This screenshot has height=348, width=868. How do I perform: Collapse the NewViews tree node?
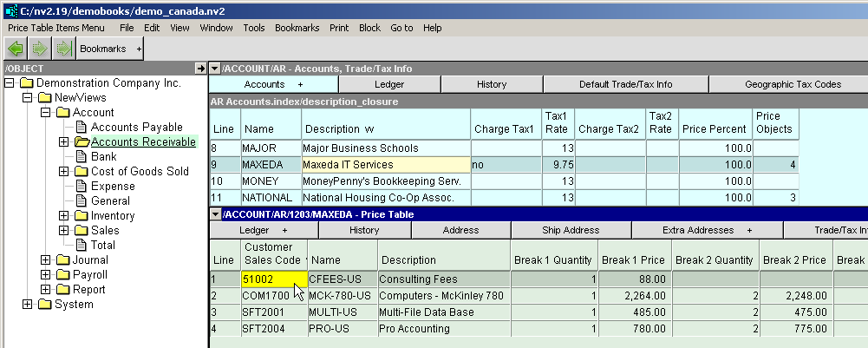27,98
